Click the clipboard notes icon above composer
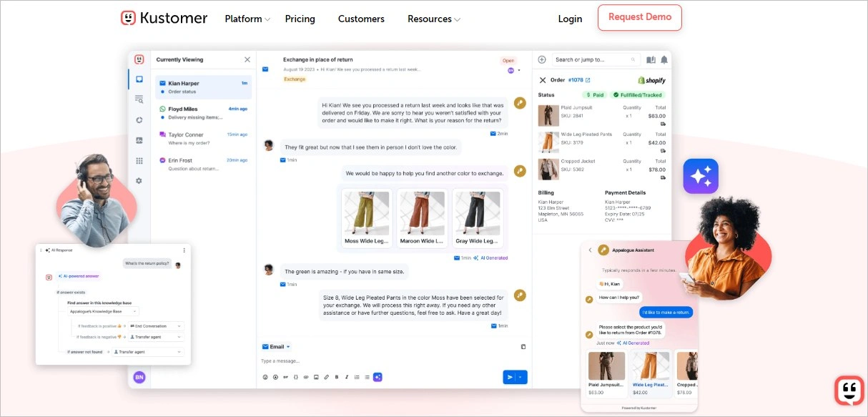 523,347
